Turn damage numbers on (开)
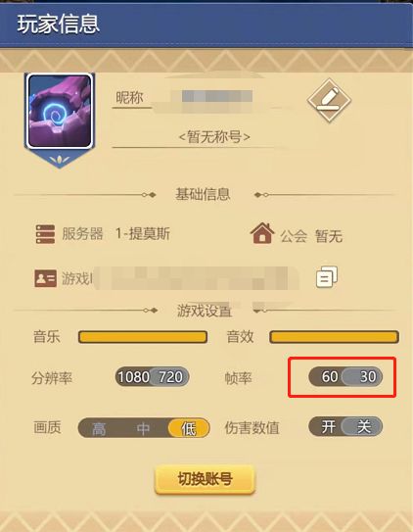The image size is (413, 532). [328, 426]
